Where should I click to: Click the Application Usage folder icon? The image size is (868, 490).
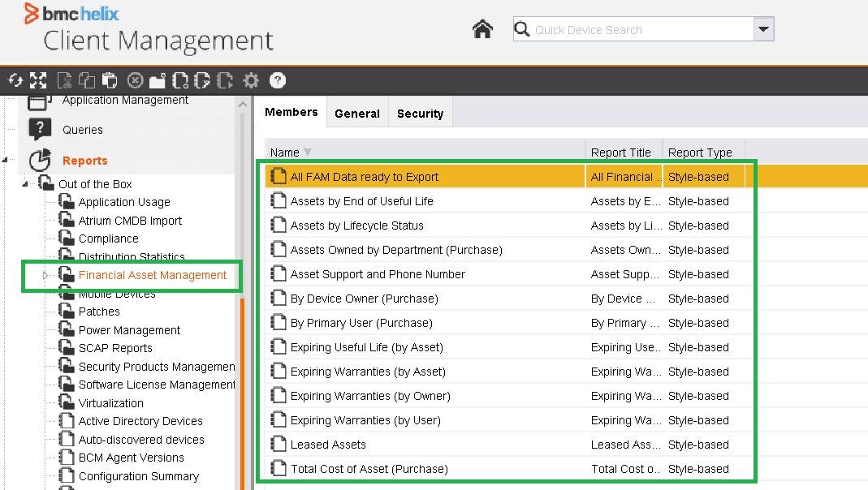[67, 201]
